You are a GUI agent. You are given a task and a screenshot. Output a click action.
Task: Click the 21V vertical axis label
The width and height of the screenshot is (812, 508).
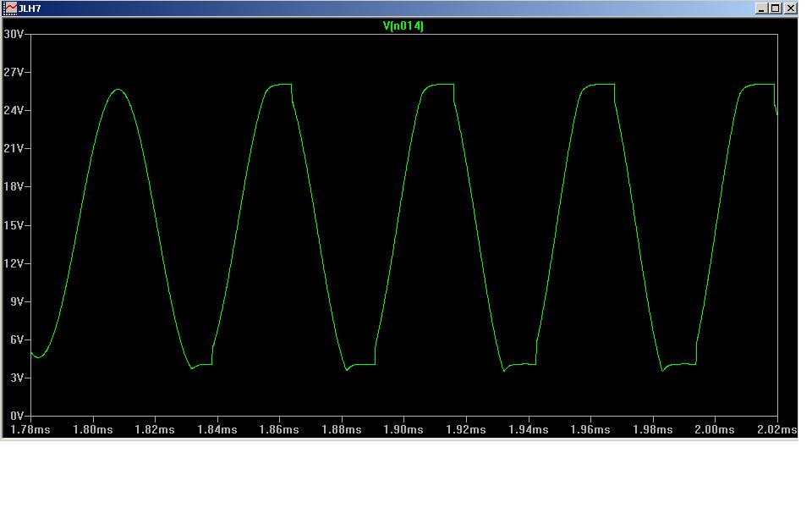pyautogui.click(x=14, y=148)
